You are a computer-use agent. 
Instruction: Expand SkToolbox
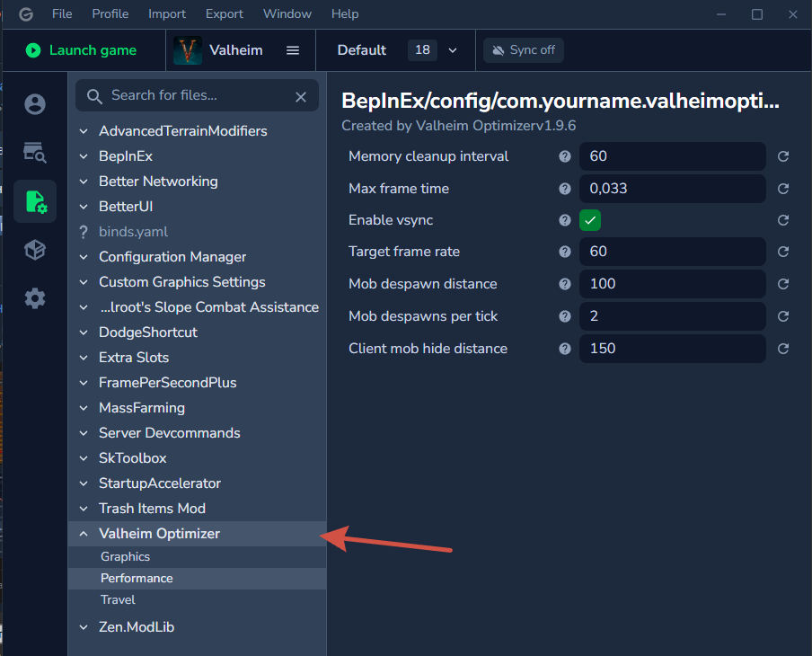coord(197,457)
